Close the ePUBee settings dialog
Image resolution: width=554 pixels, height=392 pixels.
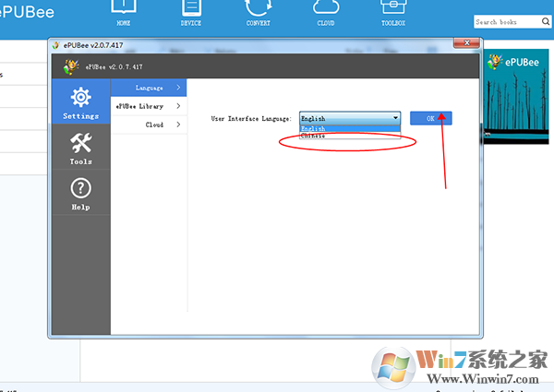(470, 43)
